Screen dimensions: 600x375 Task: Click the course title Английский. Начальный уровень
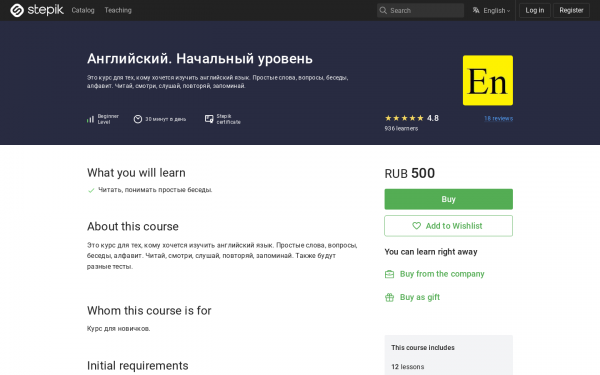(200, 59)
